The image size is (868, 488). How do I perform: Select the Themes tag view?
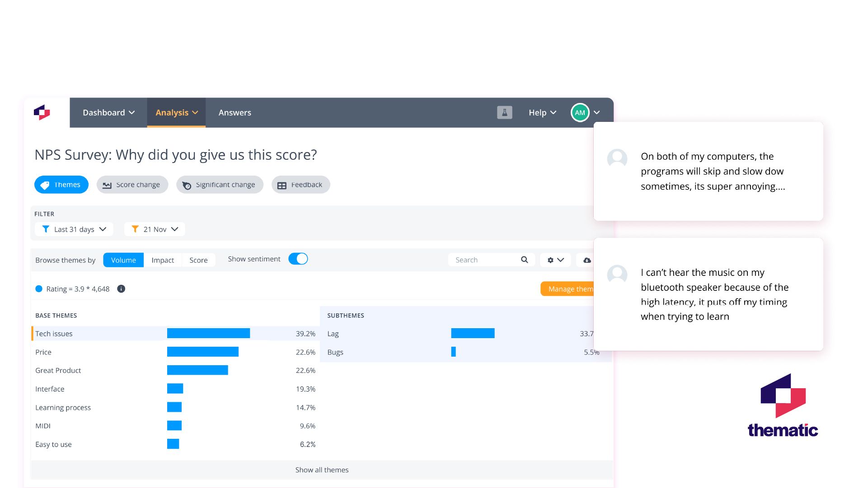61,184
